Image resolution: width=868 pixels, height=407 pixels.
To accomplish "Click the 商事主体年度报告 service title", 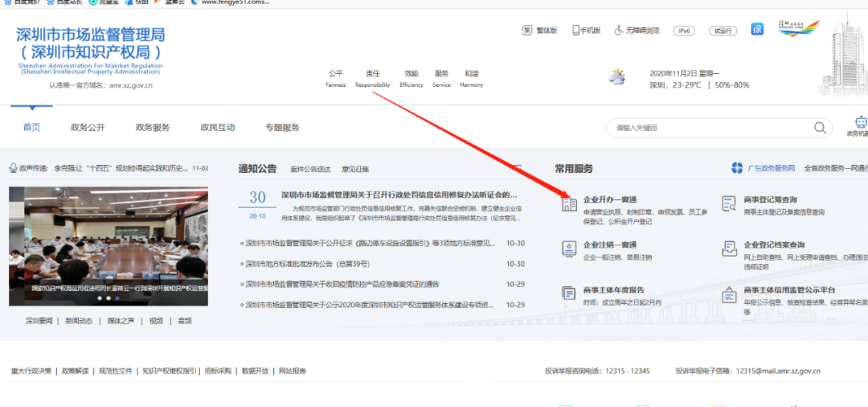I will [x=614, y=290].
